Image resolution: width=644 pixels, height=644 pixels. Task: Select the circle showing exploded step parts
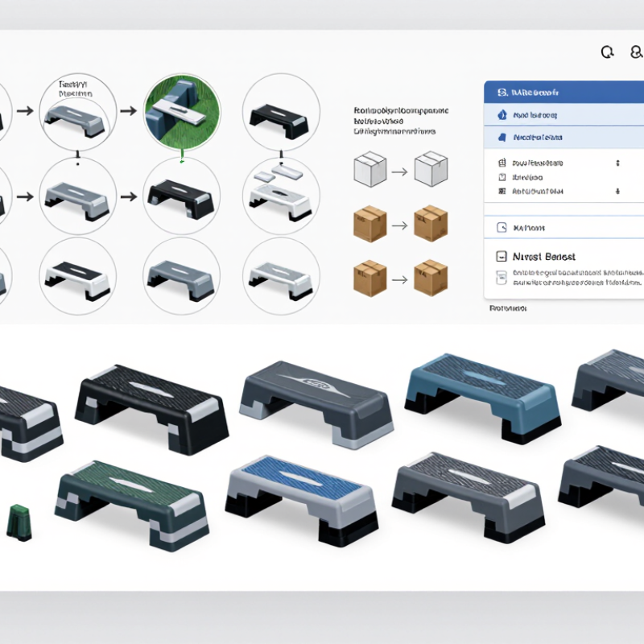pos(281,196)
